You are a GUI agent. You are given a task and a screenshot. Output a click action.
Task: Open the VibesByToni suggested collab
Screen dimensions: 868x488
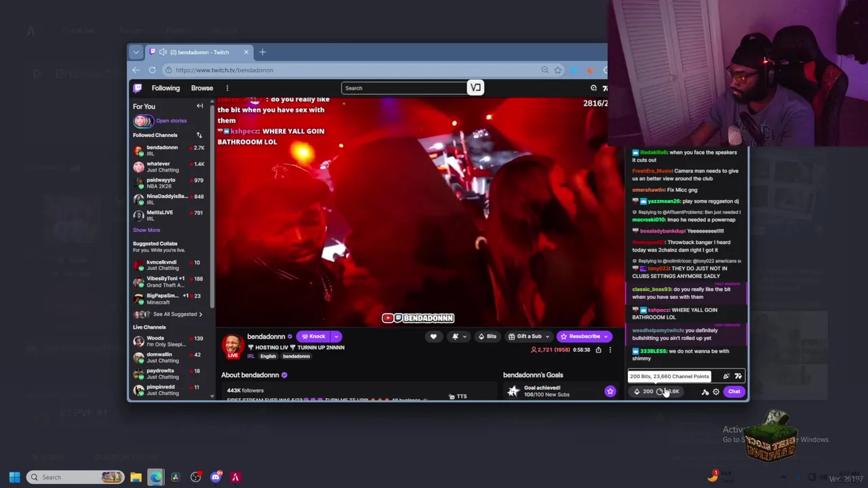point(169,281)
